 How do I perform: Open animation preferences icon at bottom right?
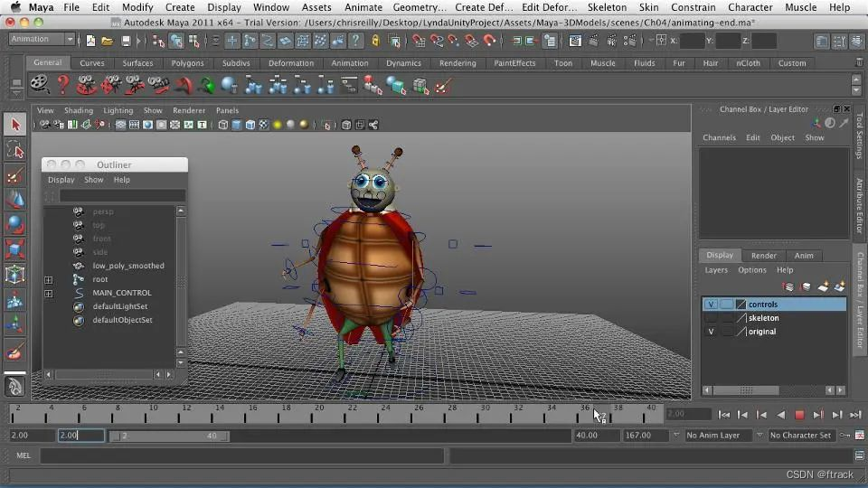(860, 436)
